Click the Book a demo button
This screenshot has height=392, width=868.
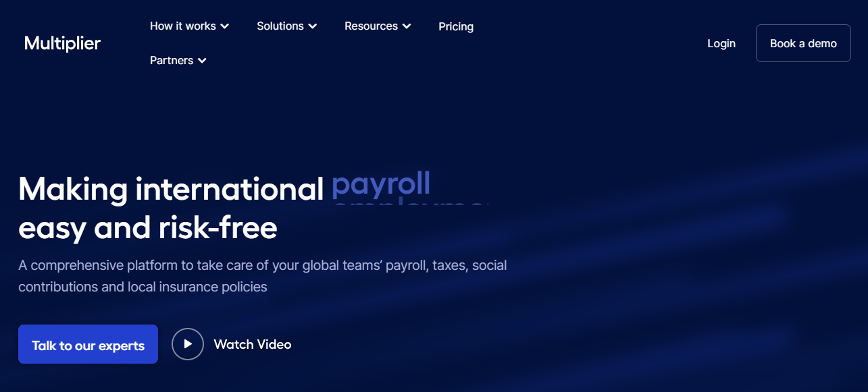(x=803, y=43)
